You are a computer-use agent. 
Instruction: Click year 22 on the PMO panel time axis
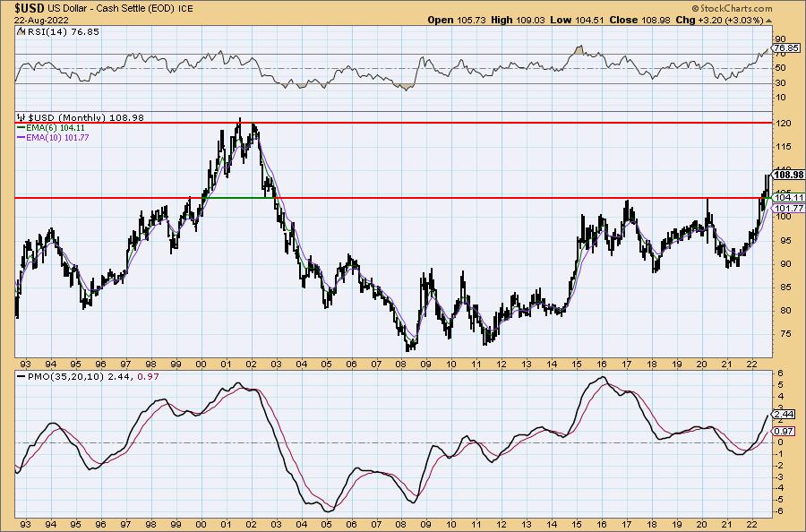click(x=751, y=524)
